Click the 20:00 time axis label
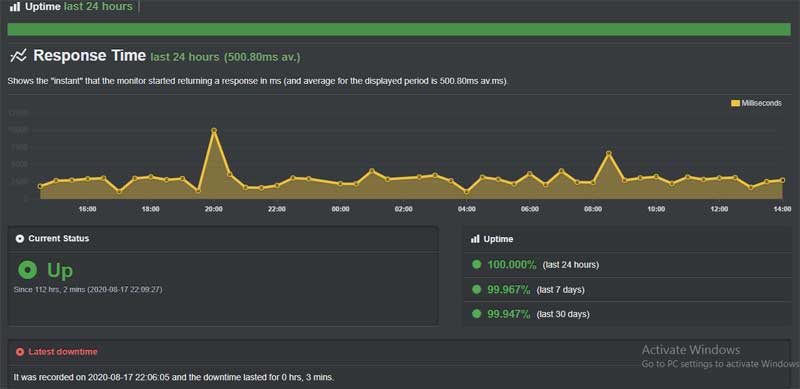 coord(214,209)
